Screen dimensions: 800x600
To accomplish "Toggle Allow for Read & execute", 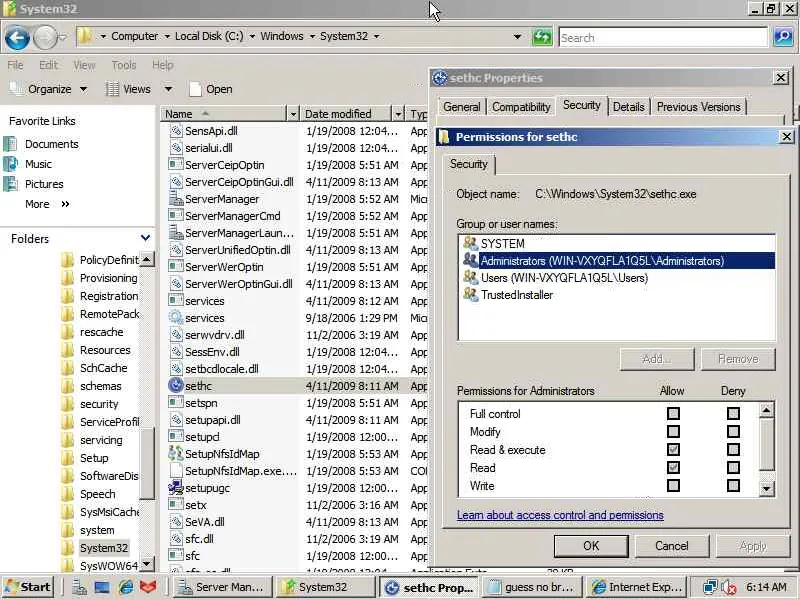I will [x=673, y=449].
